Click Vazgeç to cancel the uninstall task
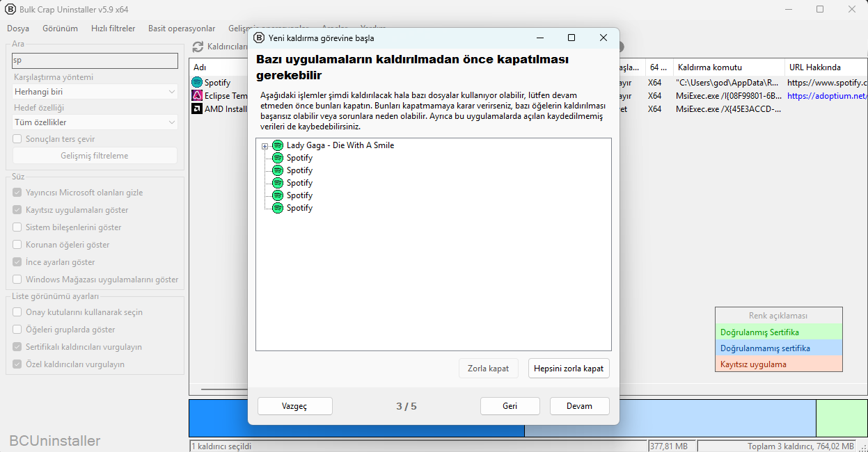 click(x=294, y=406)
